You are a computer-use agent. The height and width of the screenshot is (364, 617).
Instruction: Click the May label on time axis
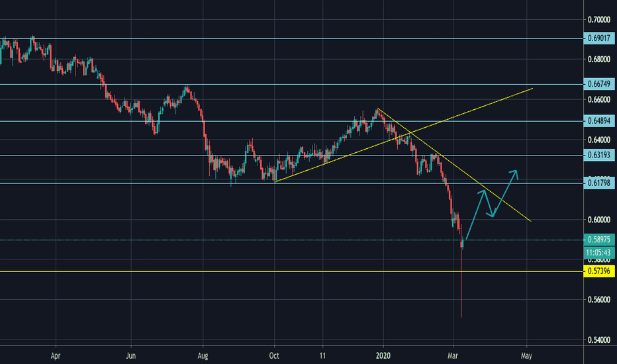pyautogui.click(x=526, y=356)
